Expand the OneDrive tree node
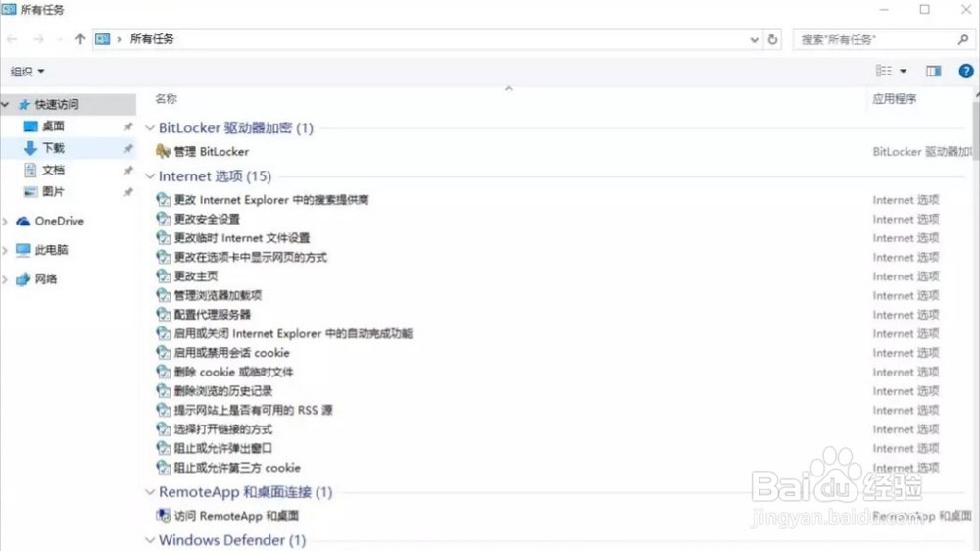The width and height of the screenshot is (980, 551). [6, 221]
